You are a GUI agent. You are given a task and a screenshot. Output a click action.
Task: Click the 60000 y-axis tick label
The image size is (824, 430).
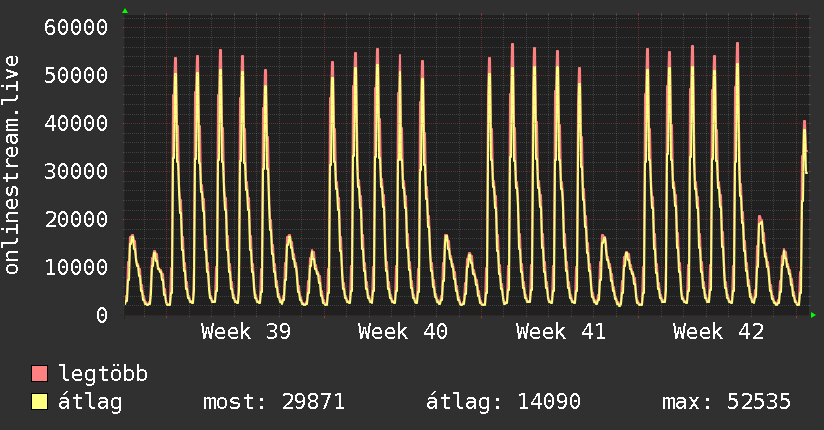coord(76,27)
